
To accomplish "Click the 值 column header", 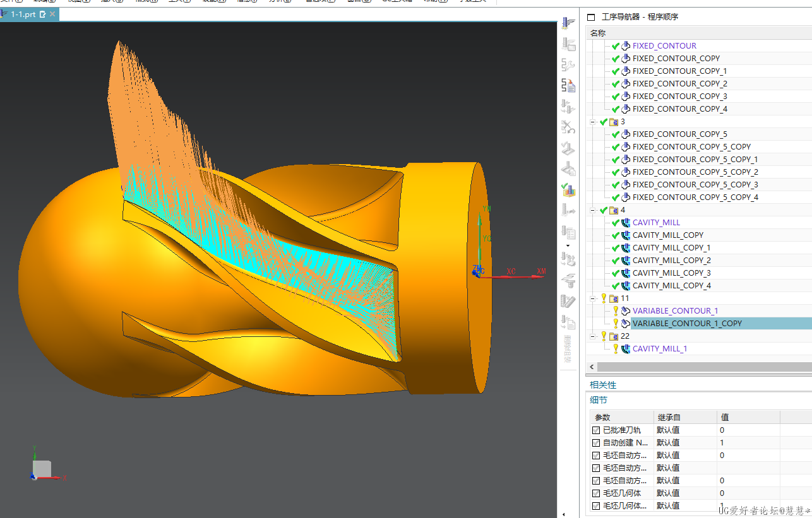I will click(x=748, y=417).
